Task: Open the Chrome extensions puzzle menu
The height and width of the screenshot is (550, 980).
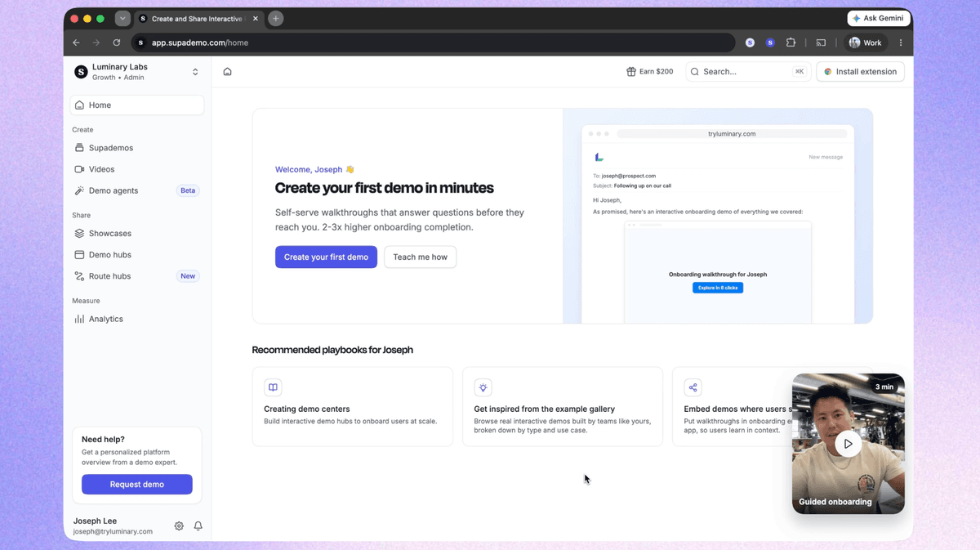Action: (791, 42)
